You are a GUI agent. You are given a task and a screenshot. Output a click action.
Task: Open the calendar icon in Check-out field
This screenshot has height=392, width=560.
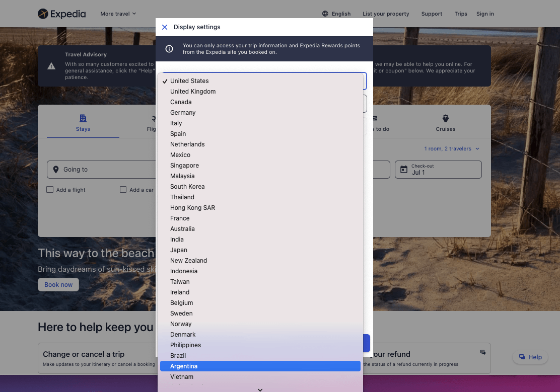[403, 169]
